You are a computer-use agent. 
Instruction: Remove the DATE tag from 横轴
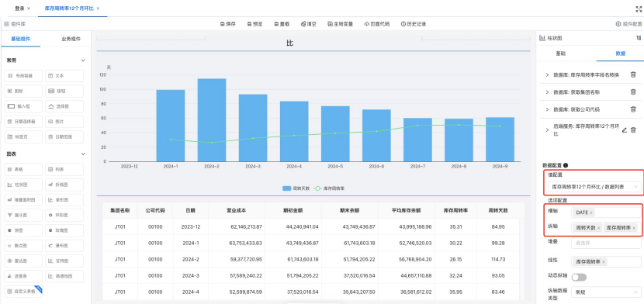tap(591, 212)
